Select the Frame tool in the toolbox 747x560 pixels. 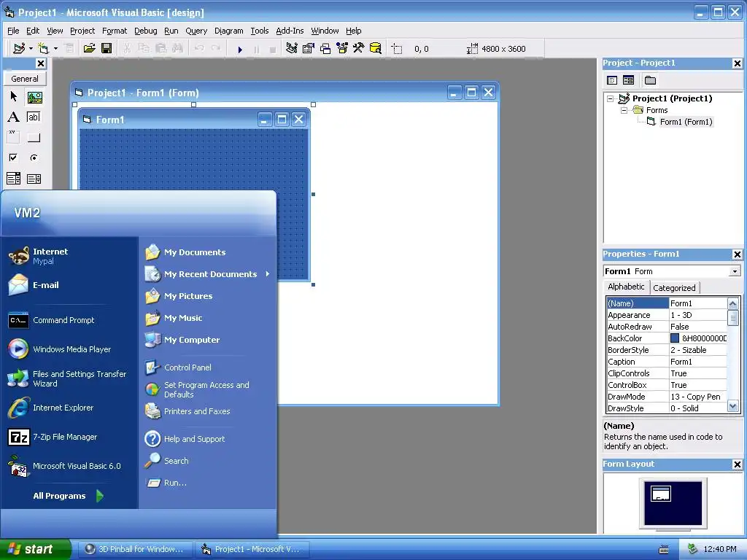pyautogui.click(x=13, y=138)
